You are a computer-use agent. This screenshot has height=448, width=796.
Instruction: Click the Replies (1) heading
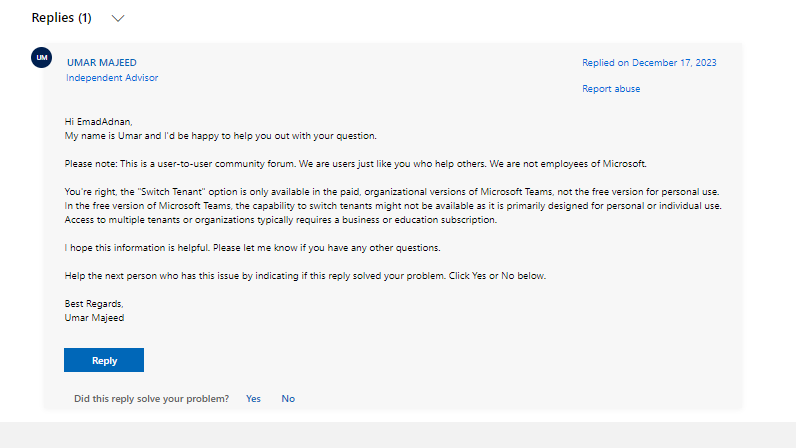(61, 18)
